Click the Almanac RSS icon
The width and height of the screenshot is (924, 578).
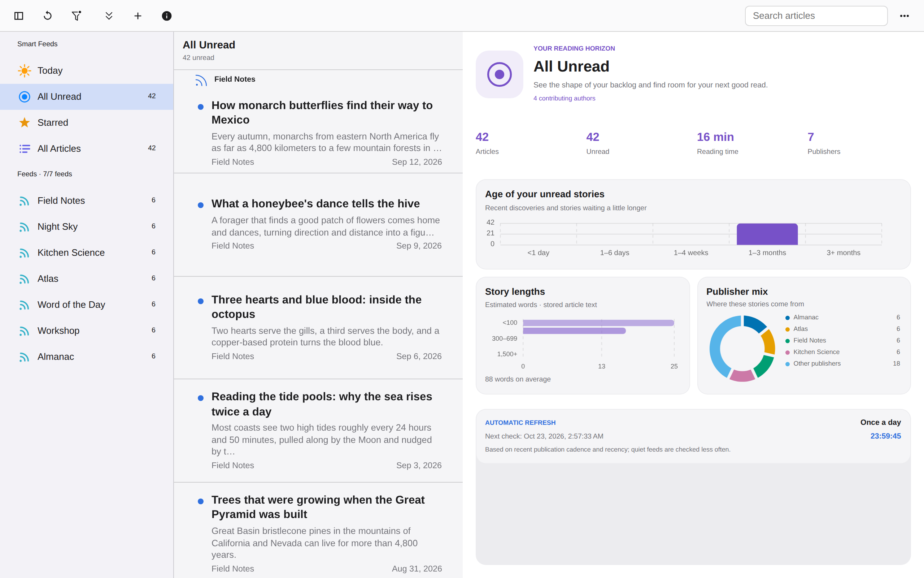click(x=25, y=357)
